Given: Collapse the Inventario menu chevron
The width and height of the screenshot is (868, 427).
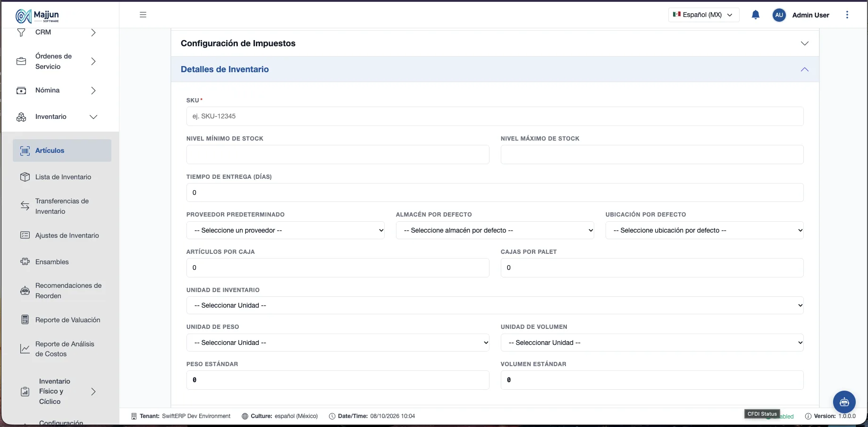Looking at the screenshot, I should [x=93, y=117].
